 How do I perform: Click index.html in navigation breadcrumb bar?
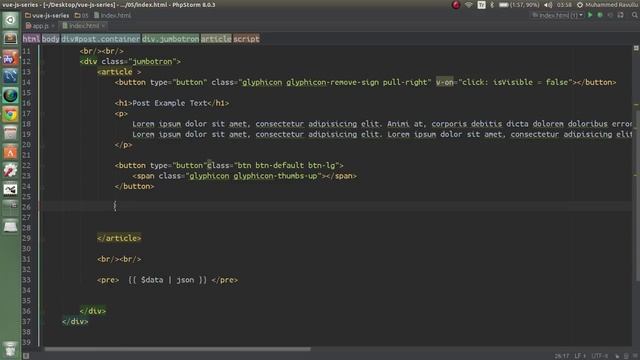point(113,16)
